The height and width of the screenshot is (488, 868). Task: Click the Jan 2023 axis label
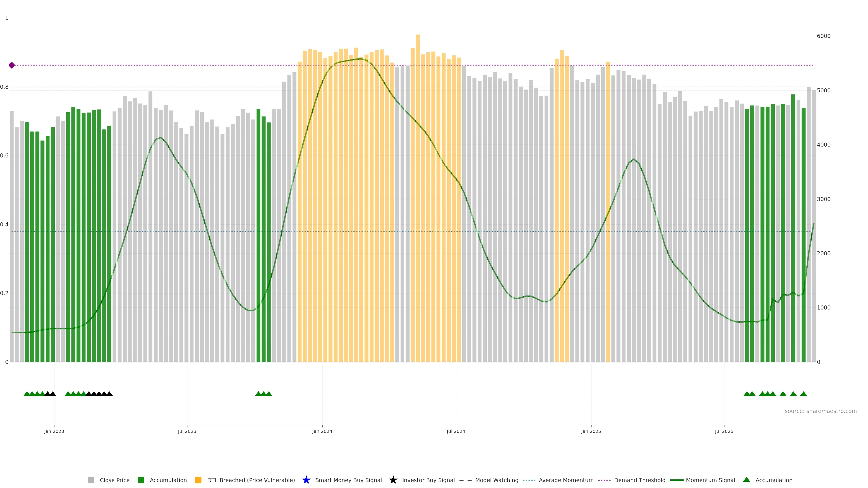pos(54,431)
